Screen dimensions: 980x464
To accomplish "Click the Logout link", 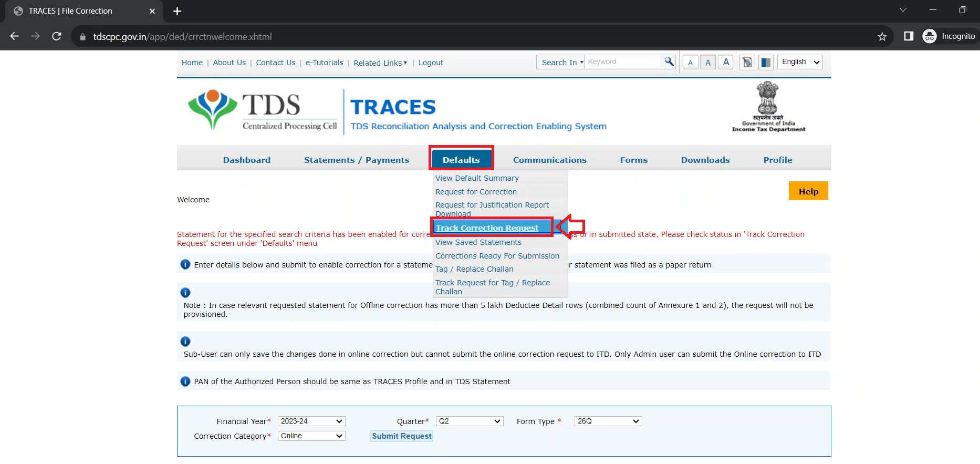I will pyautogui.click(x=431, y=63).
